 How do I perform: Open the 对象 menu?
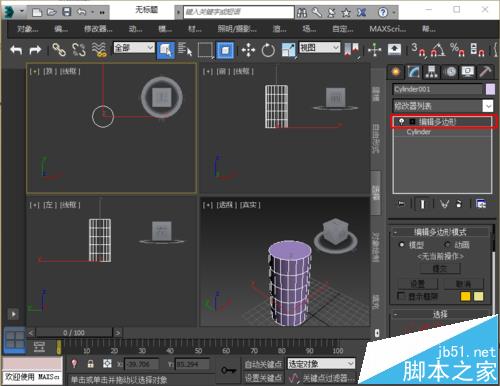[27, 29]
